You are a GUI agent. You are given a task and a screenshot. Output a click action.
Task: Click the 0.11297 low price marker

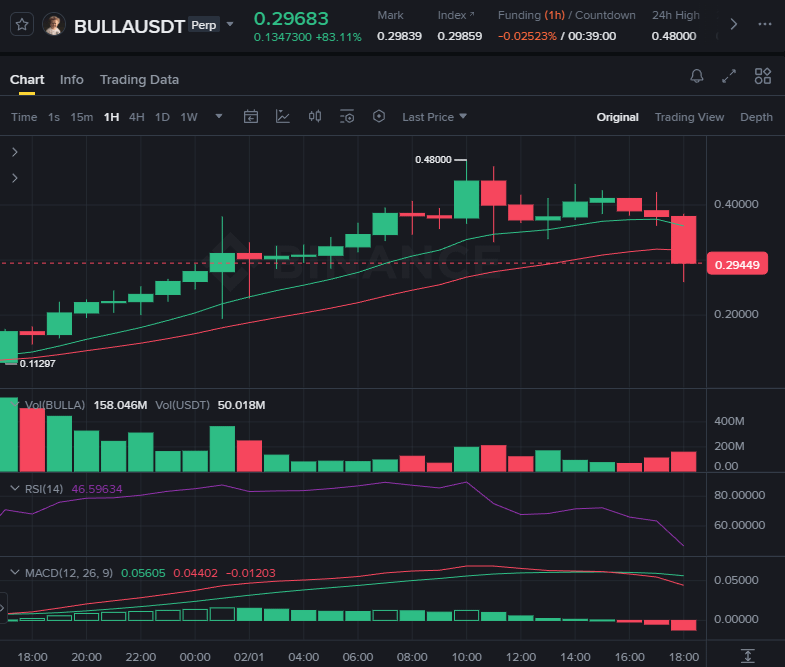(38, 364)
